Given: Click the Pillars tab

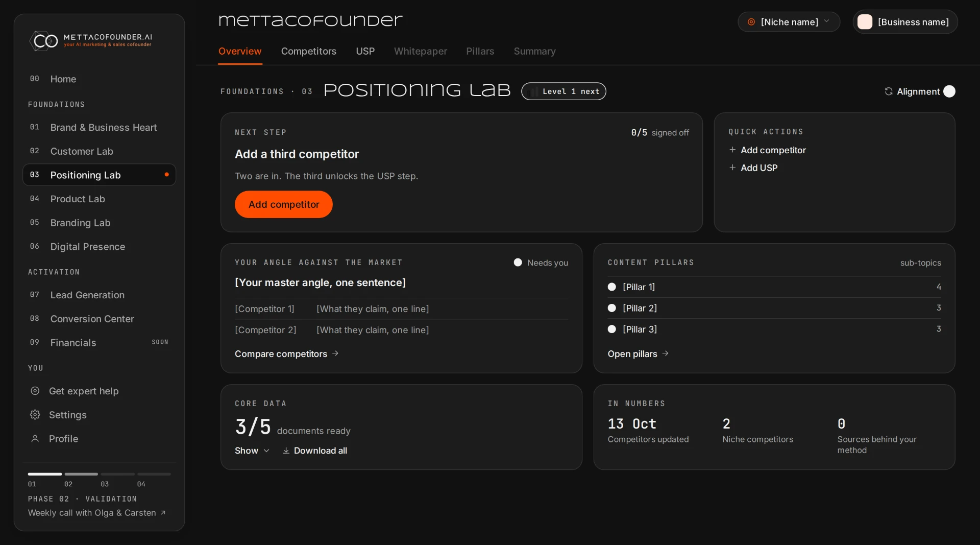Looking at the screenshot, I should pos(480,51).
